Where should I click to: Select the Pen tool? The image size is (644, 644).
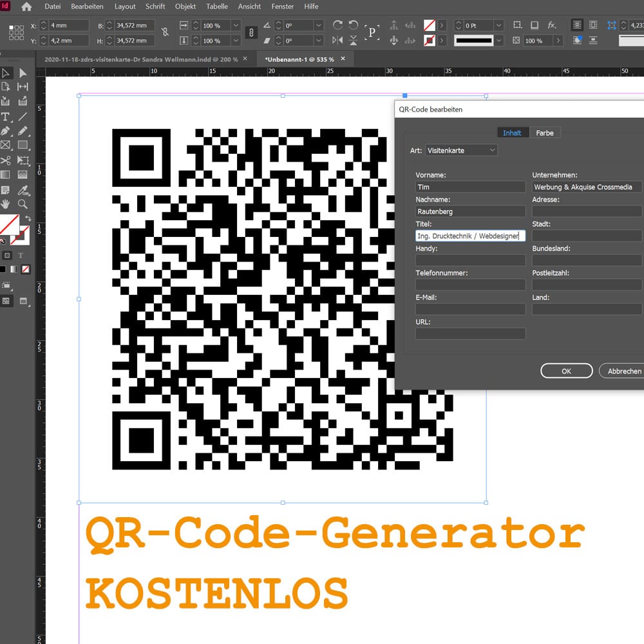point(6,131)
